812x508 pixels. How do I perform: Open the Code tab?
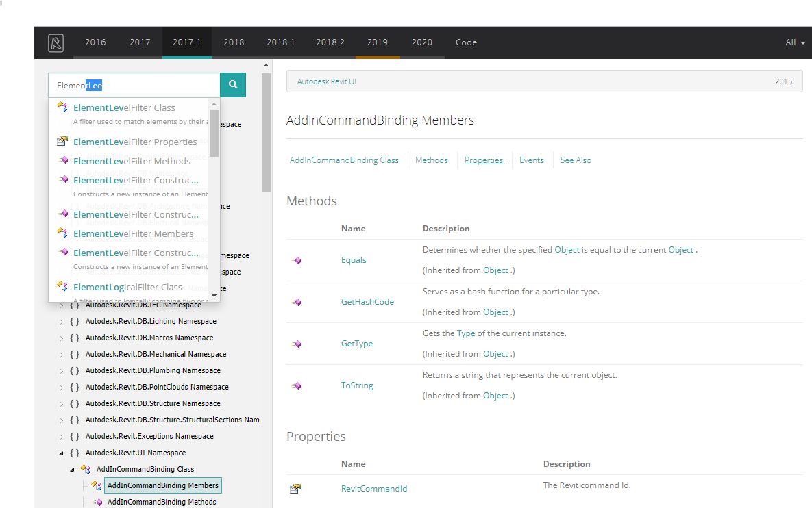(x=466, y=42)
